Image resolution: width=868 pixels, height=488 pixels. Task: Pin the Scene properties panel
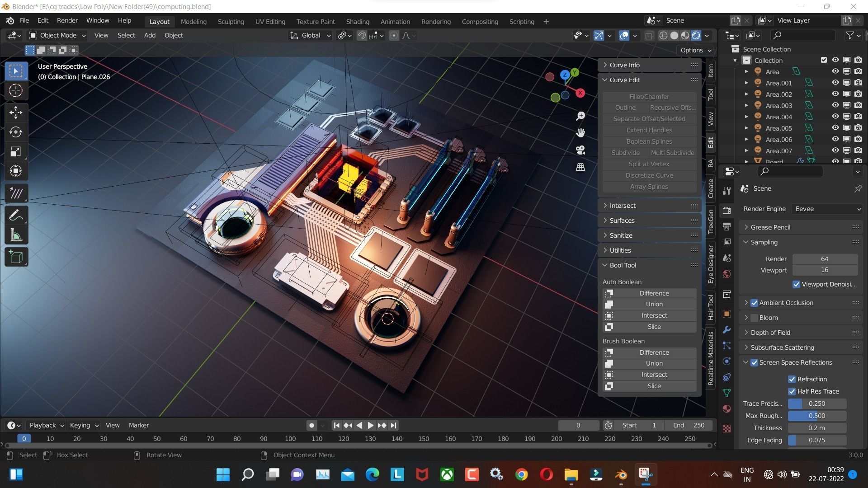pyautogui.click(x=858, y=188)
